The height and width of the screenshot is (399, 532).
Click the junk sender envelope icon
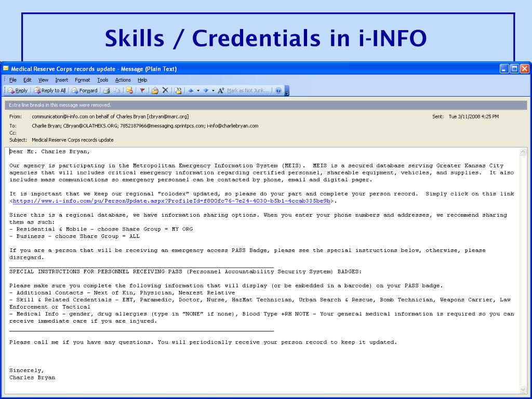coord(129,90)
